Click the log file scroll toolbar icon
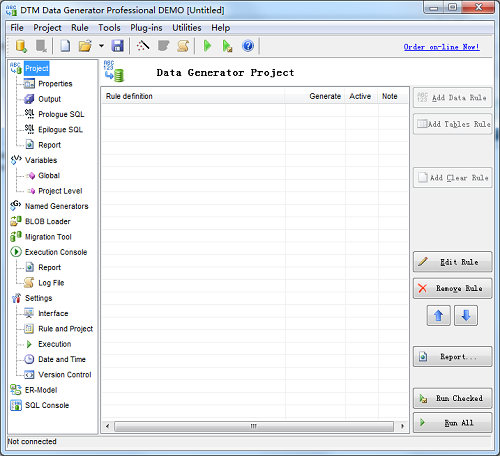The height and width of the screenshot is (456, 500). click(x=183, y=46)
